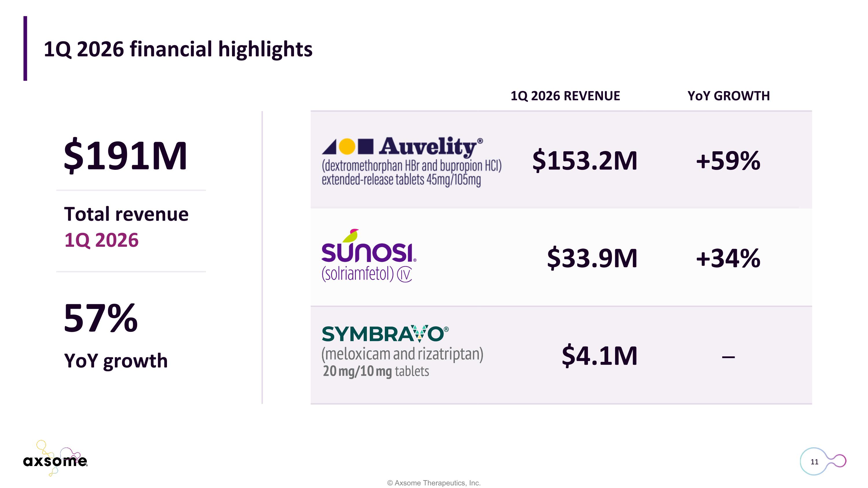Select the "$191M" total revenue figure

pyautogui.click(x=125, y=156)
